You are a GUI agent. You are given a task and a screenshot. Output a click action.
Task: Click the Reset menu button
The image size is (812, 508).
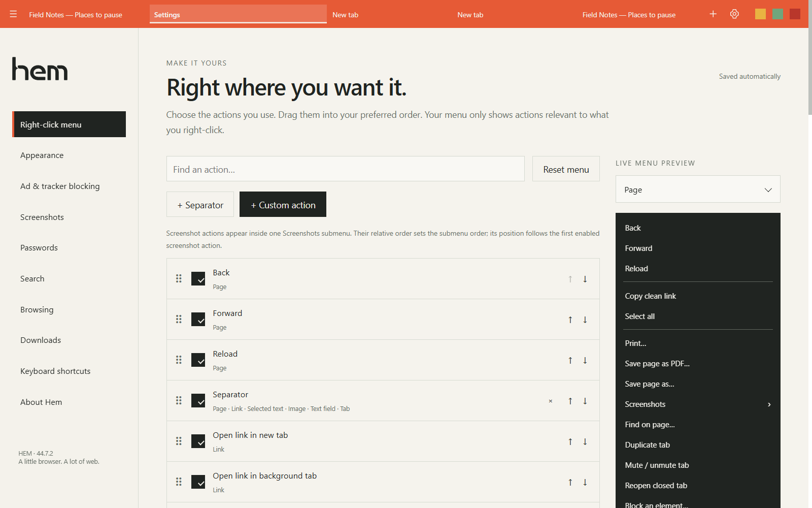pos(566,169)
